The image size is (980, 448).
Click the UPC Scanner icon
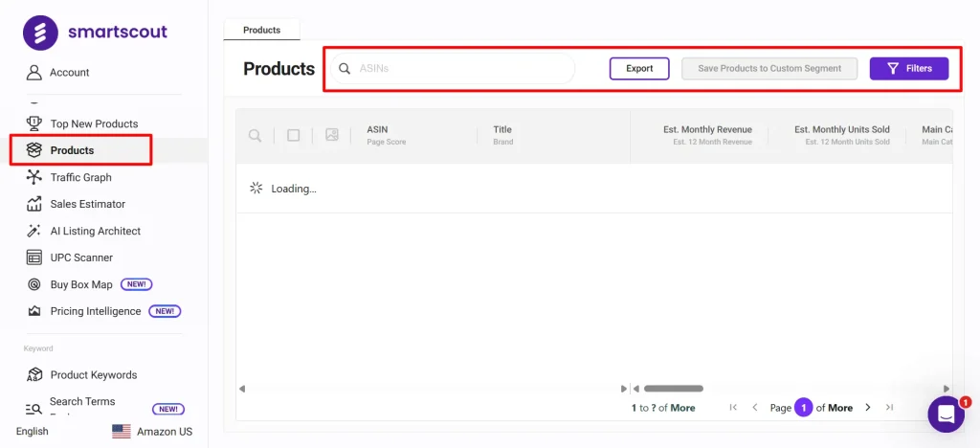(33, 258)
